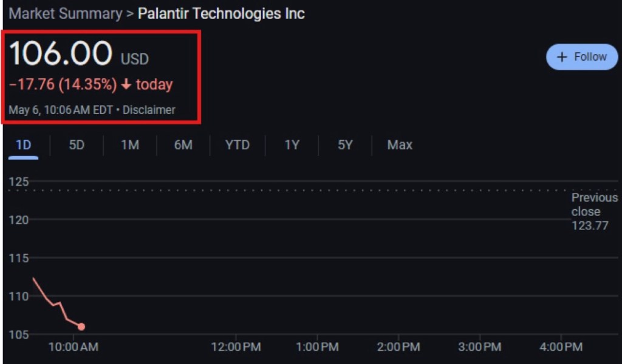Click the Follow button
Screen dimensions: 622x364
(582, 57)
